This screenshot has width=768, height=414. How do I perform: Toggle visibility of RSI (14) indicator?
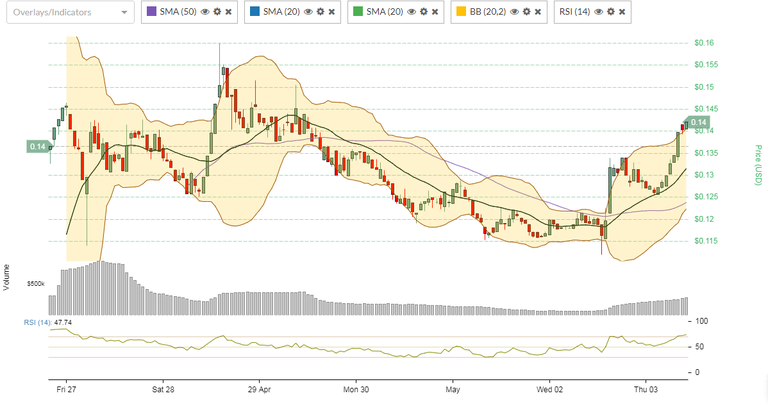[599, 12]
